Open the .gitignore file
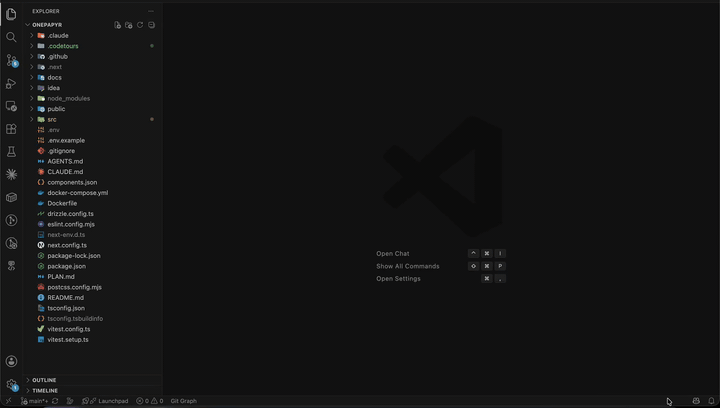The width and height of the screenshot is (720, 408). tap(92, 151)
